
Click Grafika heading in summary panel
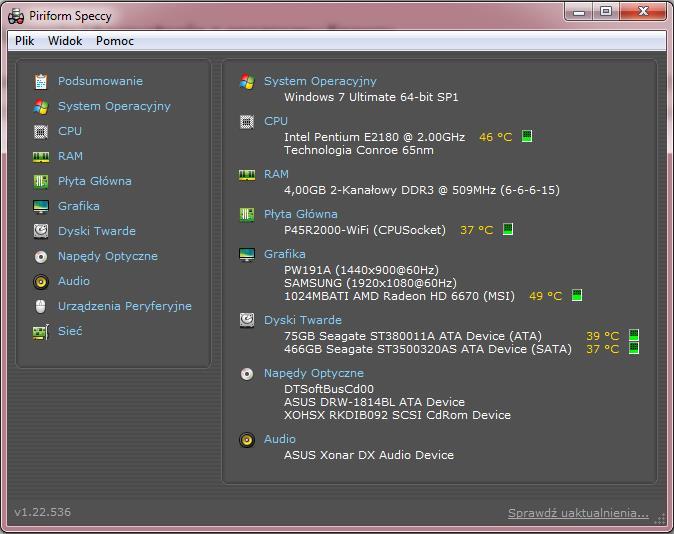(x=285, y=254)
